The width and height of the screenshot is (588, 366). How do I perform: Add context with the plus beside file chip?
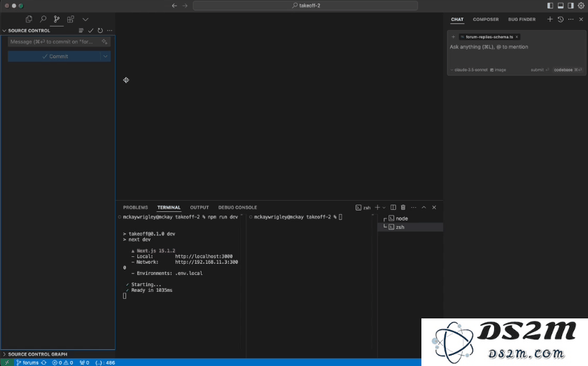pyautogui.click(x=454, y=37)
